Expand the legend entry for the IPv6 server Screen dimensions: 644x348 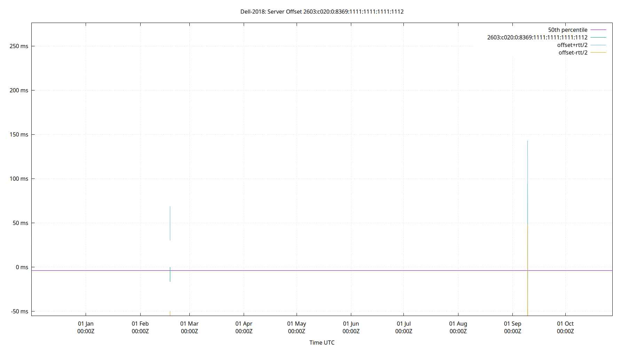[x=537, y=37]
